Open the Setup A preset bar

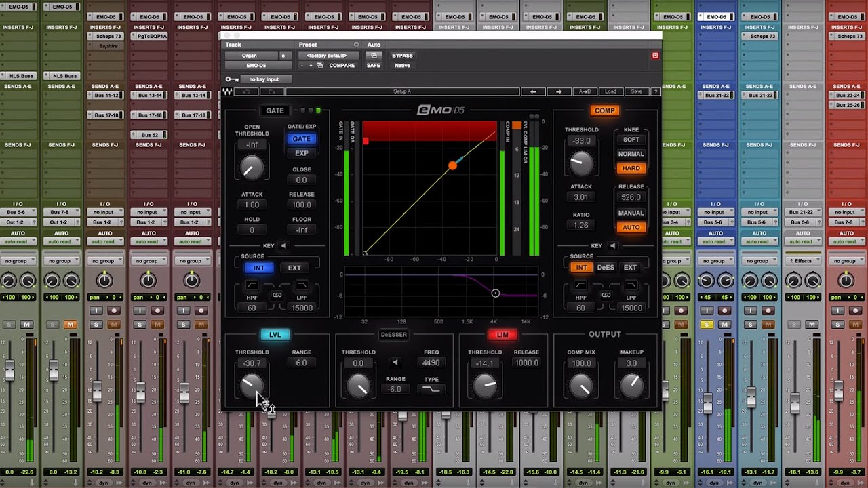(x=402, y=91)
